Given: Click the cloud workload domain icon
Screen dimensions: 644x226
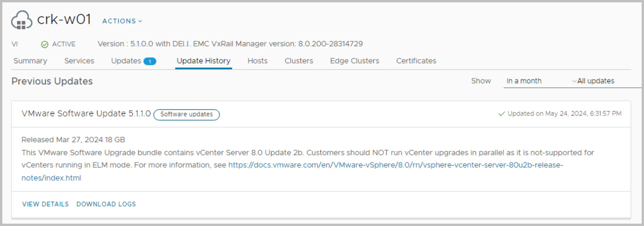Looking at the screenshot, I should (22, 20).
